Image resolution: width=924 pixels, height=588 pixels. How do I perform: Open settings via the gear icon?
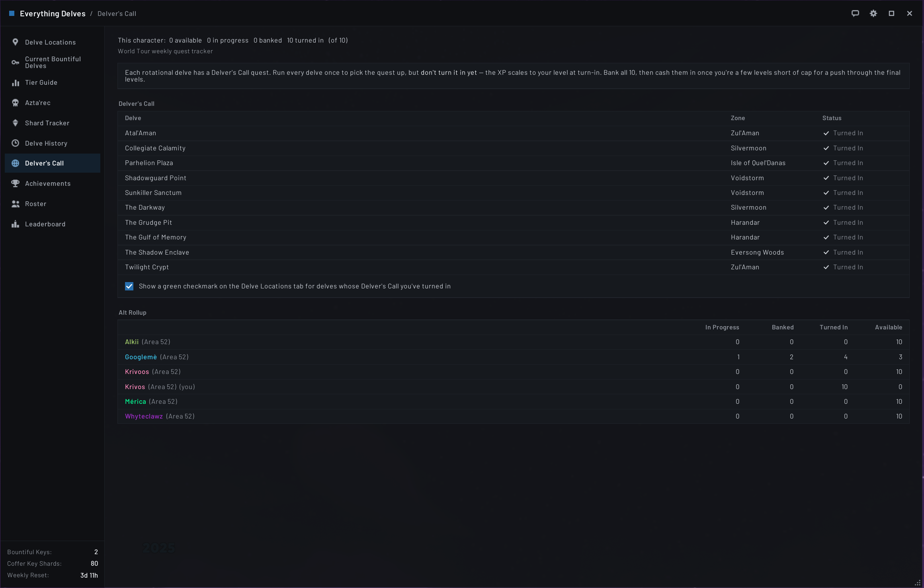point(873,14)
